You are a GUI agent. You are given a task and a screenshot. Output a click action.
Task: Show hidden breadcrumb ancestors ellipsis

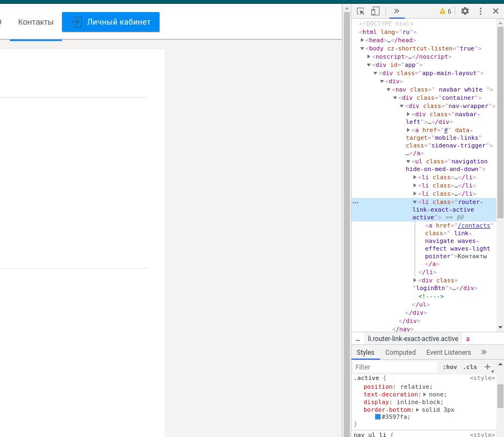tap(358, 339)
